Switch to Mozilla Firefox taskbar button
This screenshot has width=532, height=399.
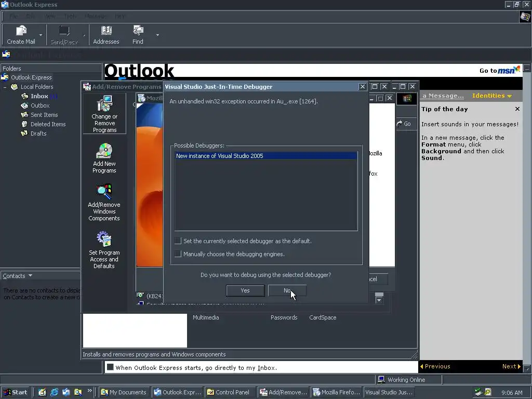[x=336, y=392]
